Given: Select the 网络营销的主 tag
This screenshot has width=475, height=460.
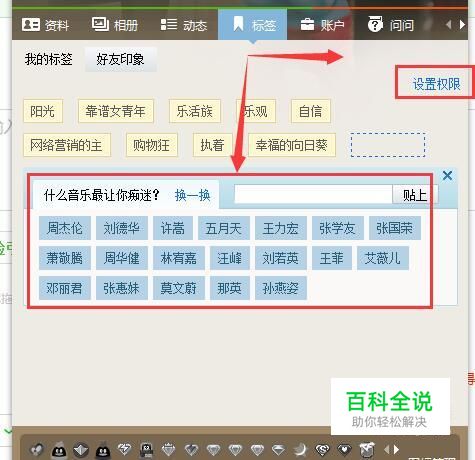Looking at the screenshot, I should [x=67, y=145].
